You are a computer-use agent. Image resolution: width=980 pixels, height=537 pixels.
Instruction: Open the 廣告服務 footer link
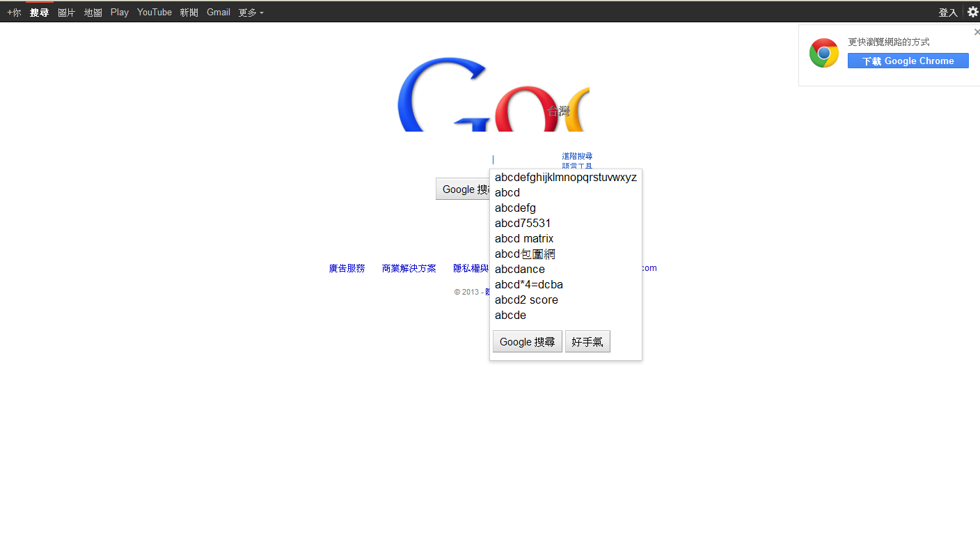click(x=347, y=269)
